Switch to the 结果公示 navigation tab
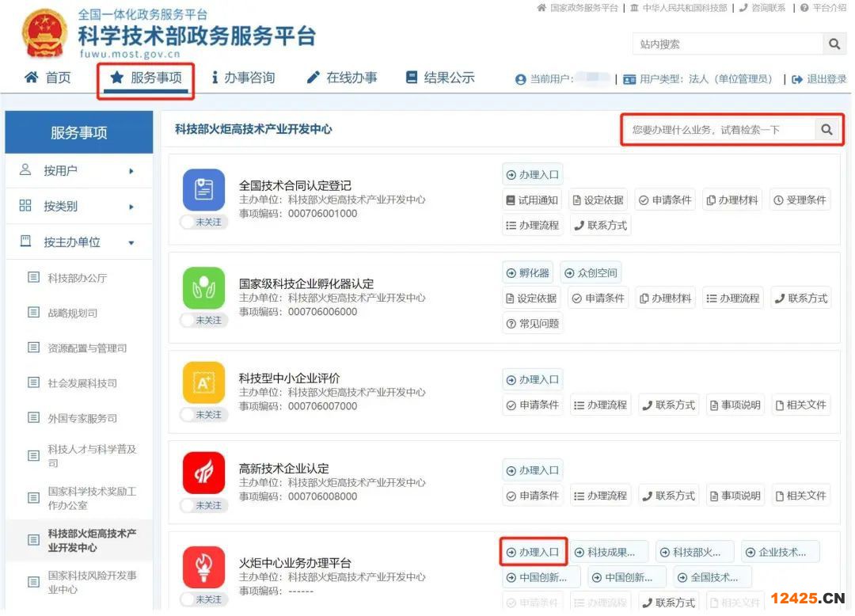 coord(440,78)
